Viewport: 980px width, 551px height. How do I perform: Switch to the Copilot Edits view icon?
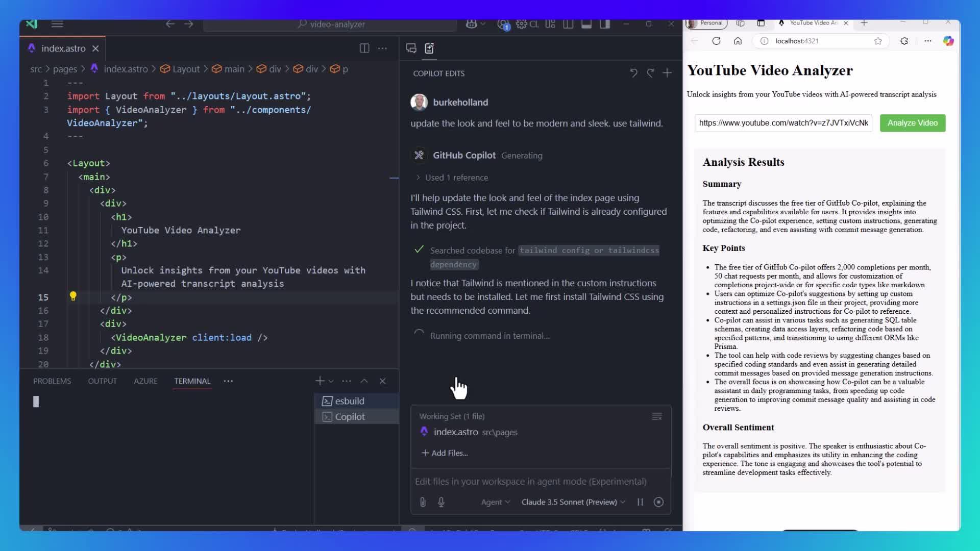pyautogui.click(x=429, y=48)
